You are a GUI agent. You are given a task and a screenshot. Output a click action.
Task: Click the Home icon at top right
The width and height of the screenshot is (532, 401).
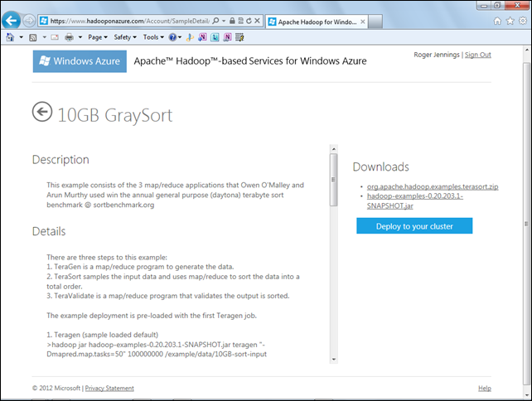pos(497,21)
